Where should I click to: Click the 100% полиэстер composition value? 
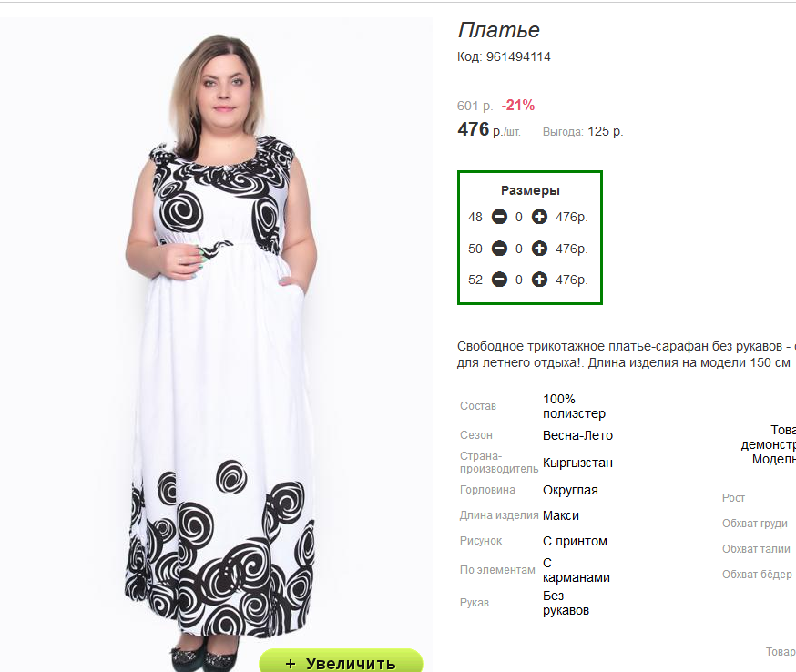click(574, 406)
